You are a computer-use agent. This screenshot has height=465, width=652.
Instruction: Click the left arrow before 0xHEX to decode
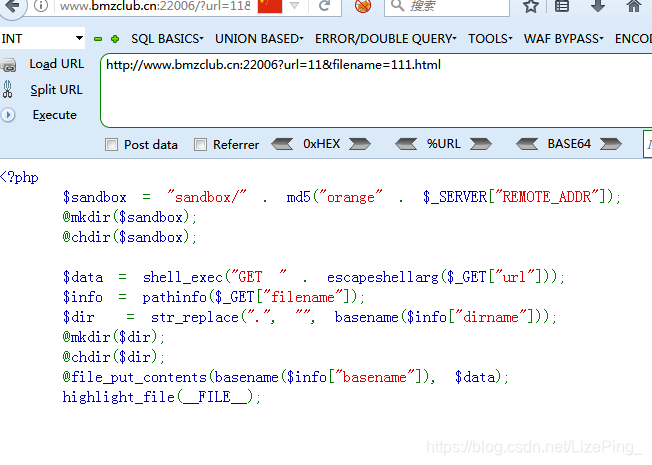(282, 144)
